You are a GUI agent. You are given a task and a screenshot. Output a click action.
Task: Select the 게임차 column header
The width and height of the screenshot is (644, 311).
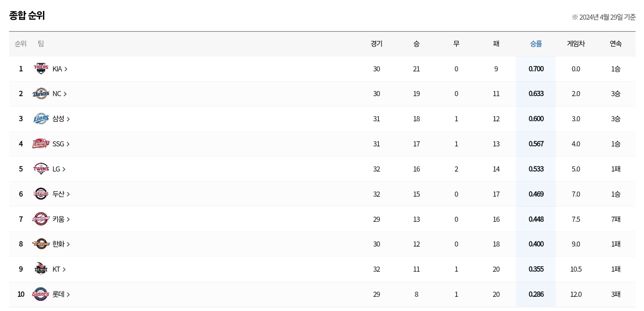coord(576,44)
